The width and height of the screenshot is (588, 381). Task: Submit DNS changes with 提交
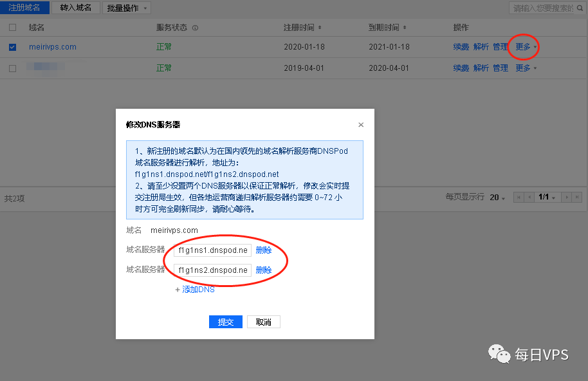click(226, 322)
